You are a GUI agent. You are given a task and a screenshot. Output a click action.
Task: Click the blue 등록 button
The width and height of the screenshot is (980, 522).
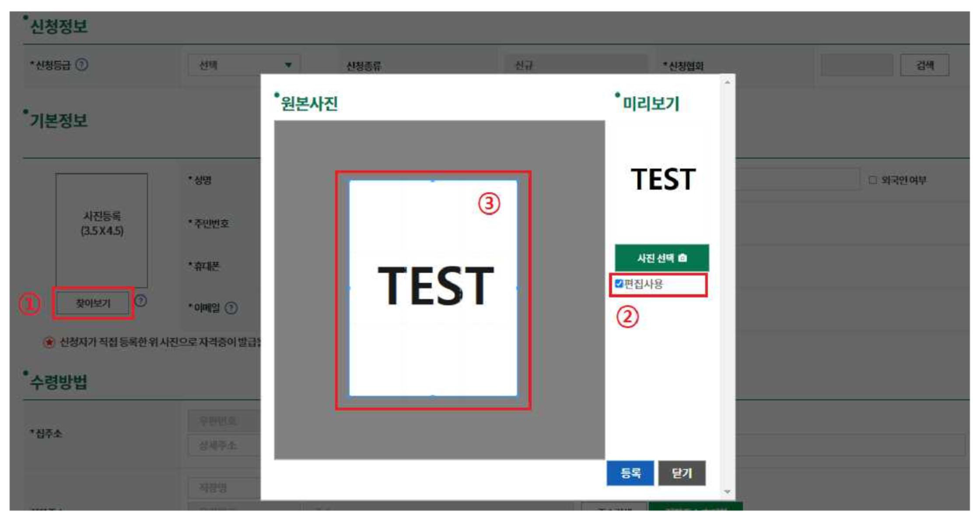630,473
